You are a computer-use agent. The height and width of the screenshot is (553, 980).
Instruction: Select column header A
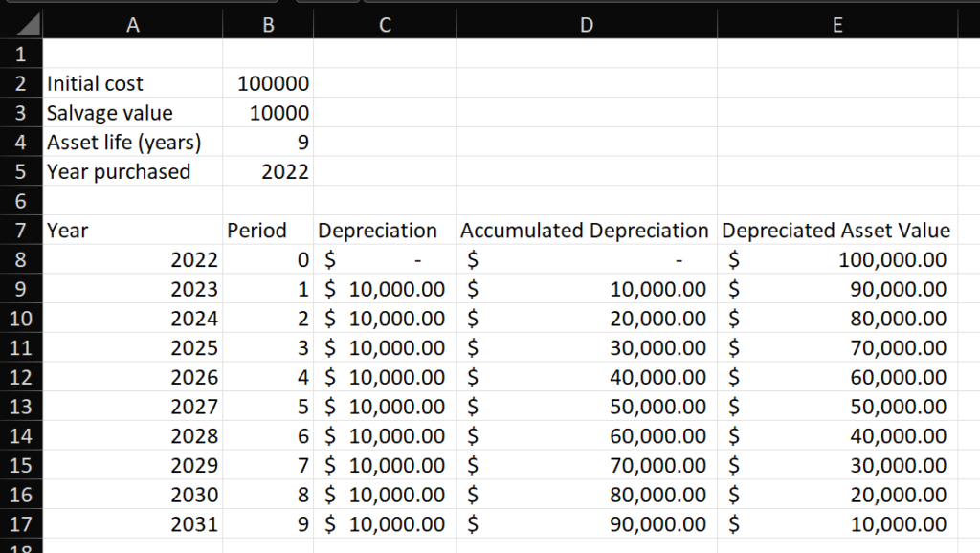132,23
